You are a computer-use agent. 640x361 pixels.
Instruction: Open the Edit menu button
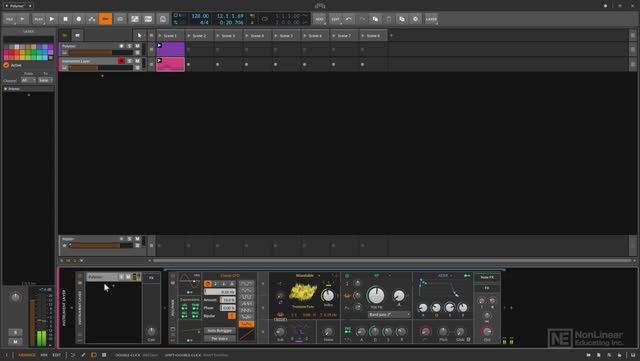pyautogui.click(x=335, y=19)
